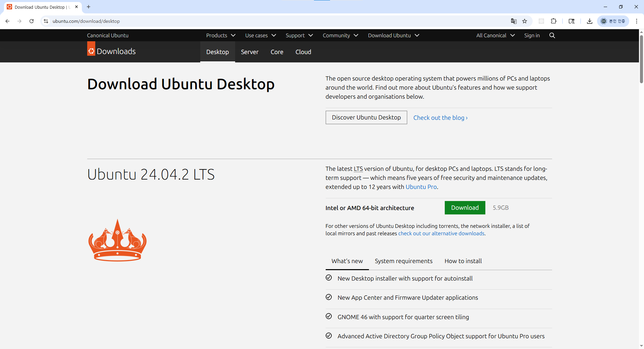This screenshot has width=644, height=349.
Task: Click the 'Intel or AMD 64-bit architecture' label
Action: tap(370, 208)
